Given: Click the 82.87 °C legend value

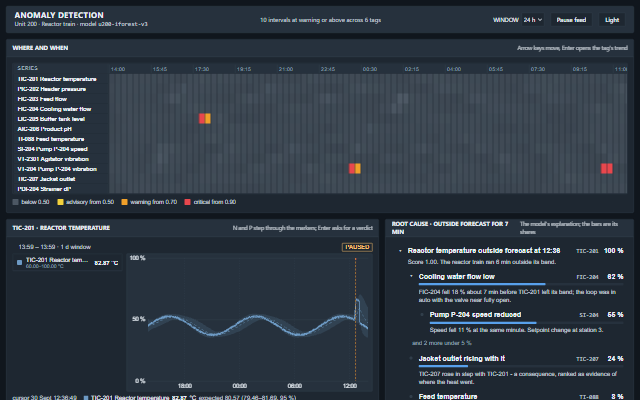Looking at the screenshot, I should click(x=106, y=263).
